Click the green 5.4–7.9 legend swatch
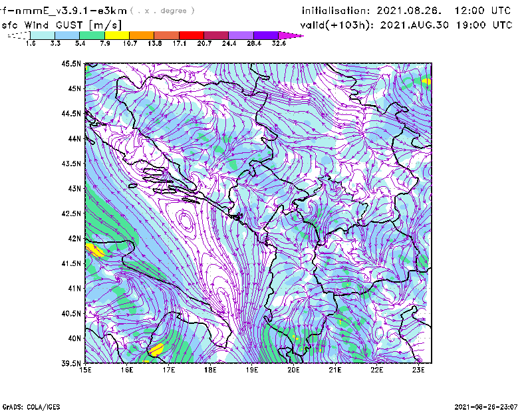This screenshot has height=411, width=532. (x=92, y=35)
